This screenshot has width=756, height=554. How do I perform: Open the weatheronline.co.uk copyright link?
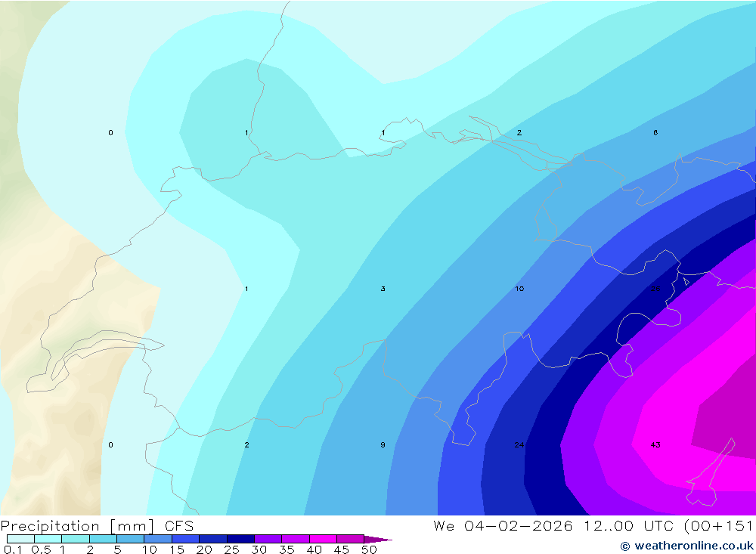(x=686, y=546)
